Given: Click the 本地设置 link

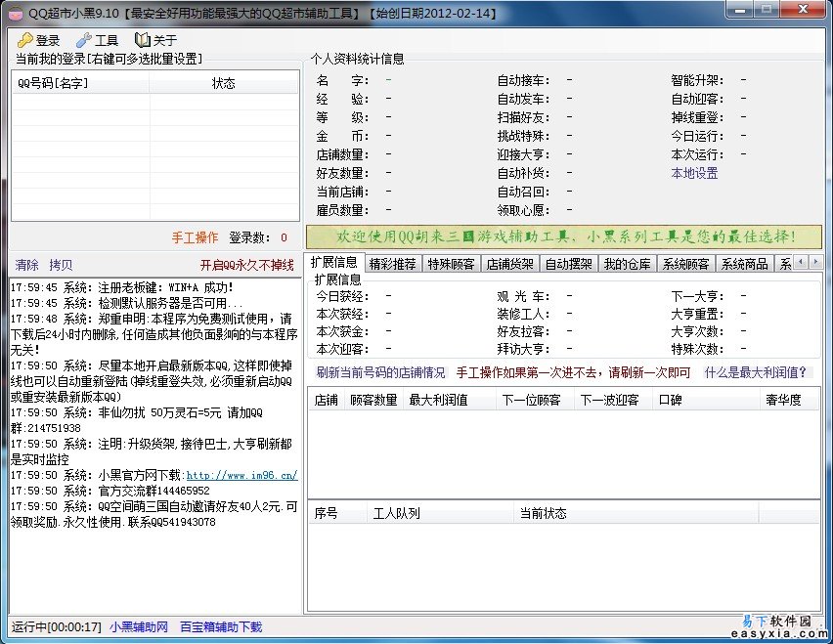Looking at the screenshot, I should pos(694,173).
